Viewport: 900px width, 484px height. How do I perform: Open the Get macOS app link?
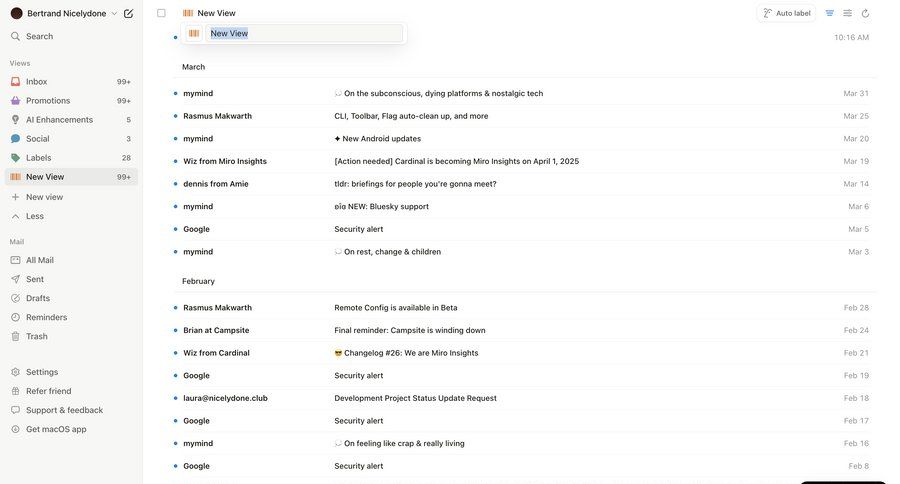pyautogui.click(x=56, y=429)
